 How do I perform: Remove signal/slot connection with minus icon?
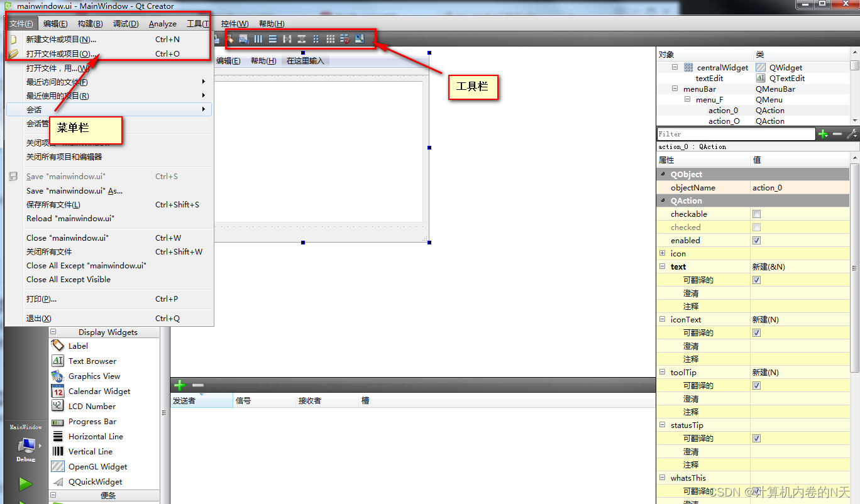[x=197, y=385]
